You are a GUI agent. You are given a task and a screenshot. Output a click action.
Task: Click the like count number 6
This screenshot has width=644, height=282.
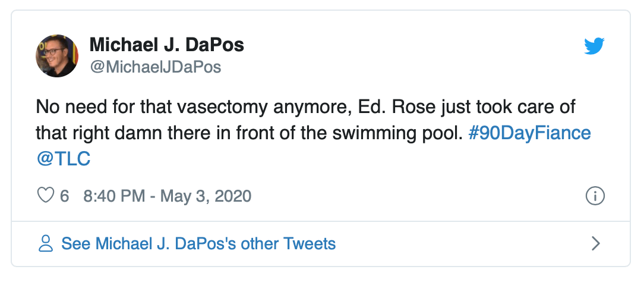tap(65, 196)
